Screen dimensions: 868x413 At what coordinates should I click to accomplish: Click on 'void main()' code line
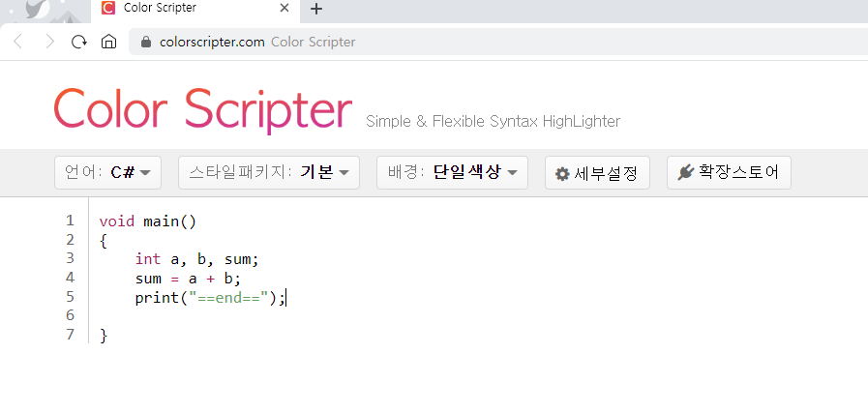[148, 222]
